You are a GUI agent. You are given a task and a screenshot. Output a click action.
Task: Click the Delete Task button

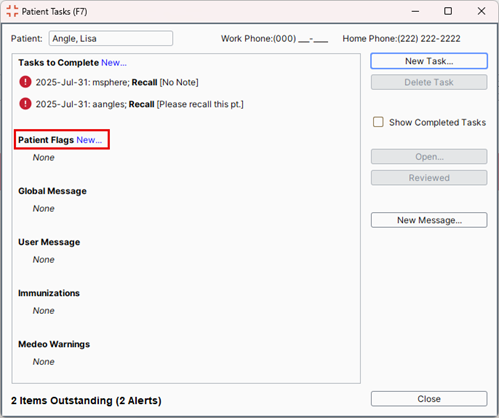(429, 82)
